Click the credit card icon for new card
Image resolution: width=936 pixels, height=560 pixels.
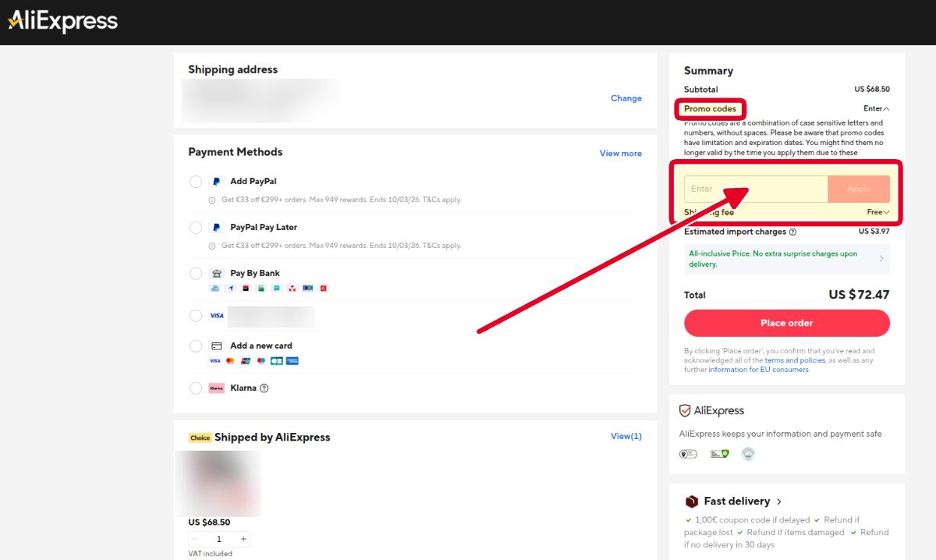(217, 346)
